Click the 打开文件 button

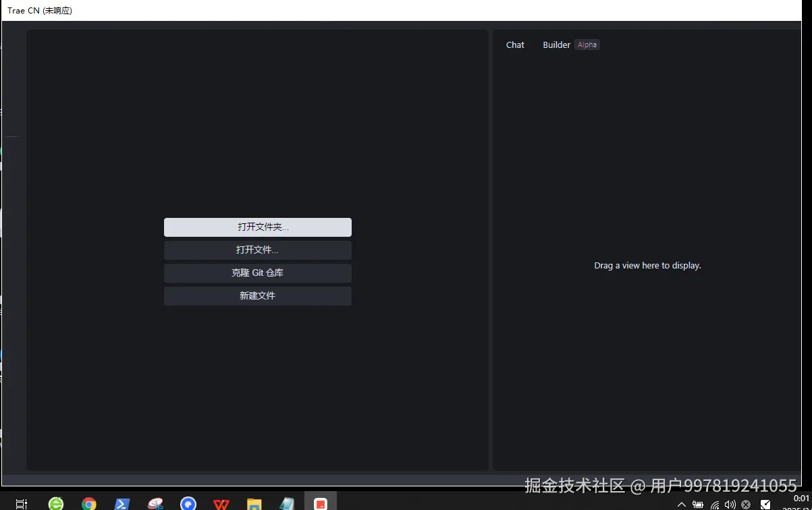click(x=257, y=250)
